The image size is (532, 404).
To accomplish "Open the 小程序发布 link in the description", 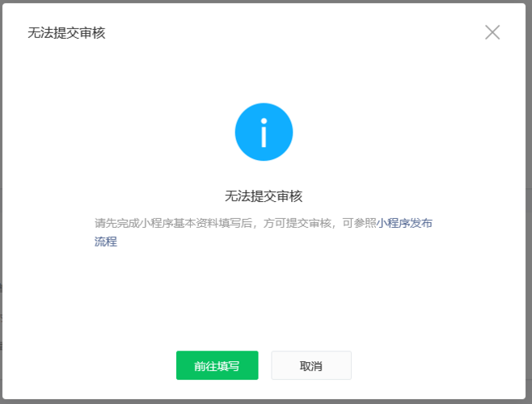I will click(x=404, y=223).
